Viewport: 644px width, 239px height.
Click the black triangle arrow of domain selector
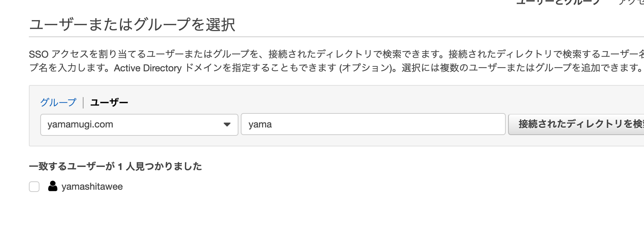coord(227,124)
